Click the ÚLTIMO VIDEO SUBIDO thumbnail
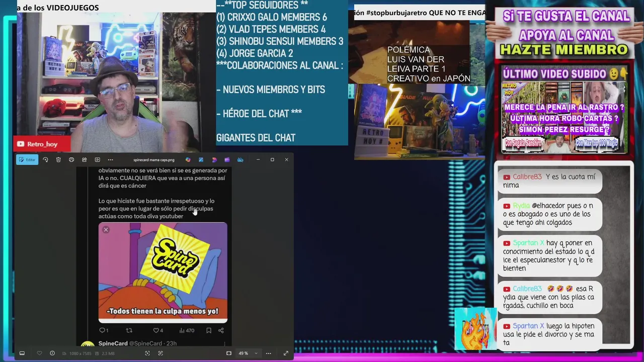The height and width of the screenshot is (362, 644). pos(565,118)
